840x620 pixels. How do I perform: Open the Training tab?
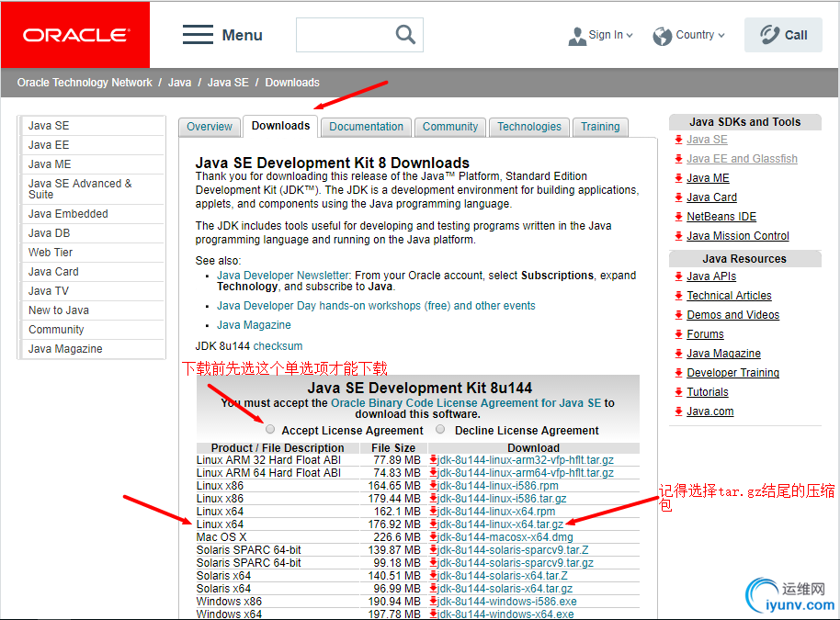600,127
